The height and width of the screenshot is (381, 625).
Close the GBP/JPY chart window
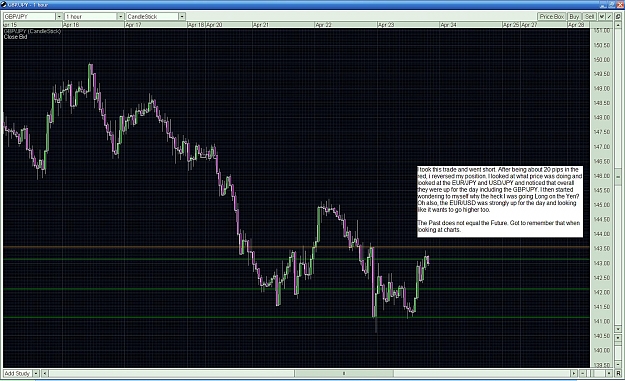click(x=620, y=5)
